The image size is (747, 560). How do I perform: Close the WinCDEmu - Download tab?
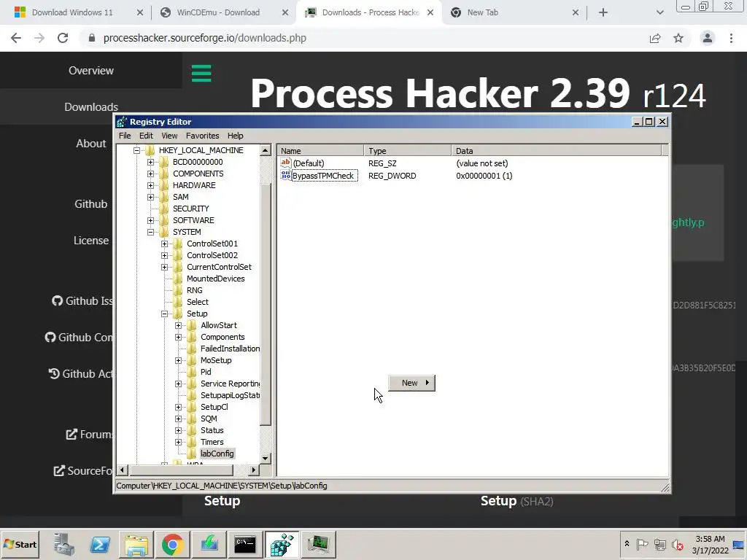(x=285, y=12)
